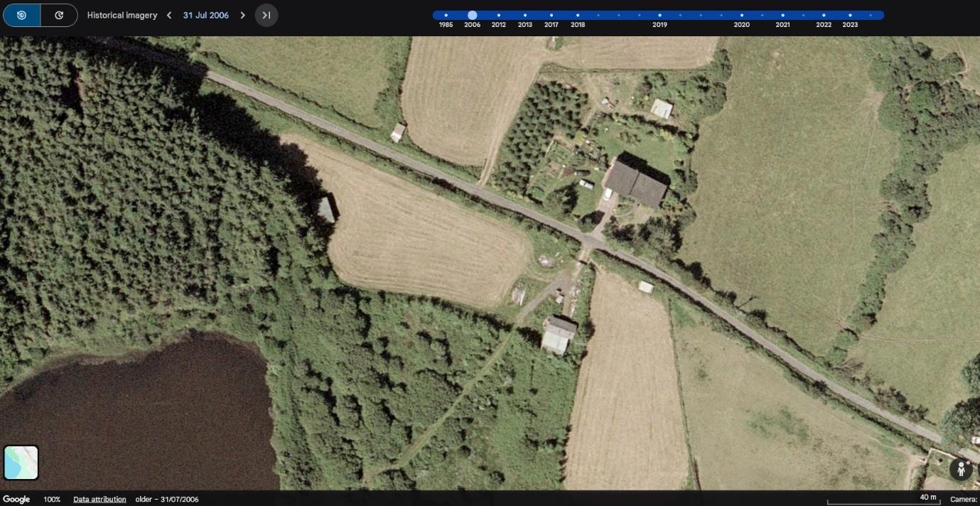Open the overview minimap thumbnail
This screenshot has height=506, width=980.
[21, 462]
